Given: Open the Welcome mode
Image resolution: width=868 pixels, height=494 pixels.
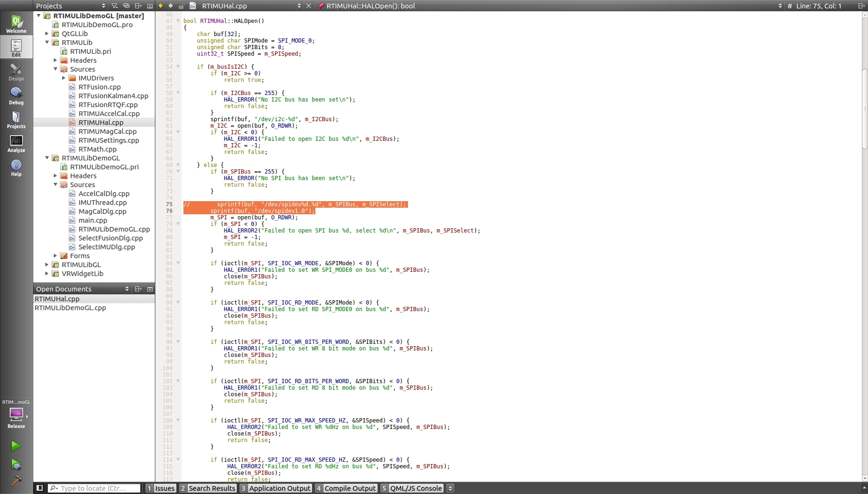Looking at the screenshot, I should tap(16, 24).
